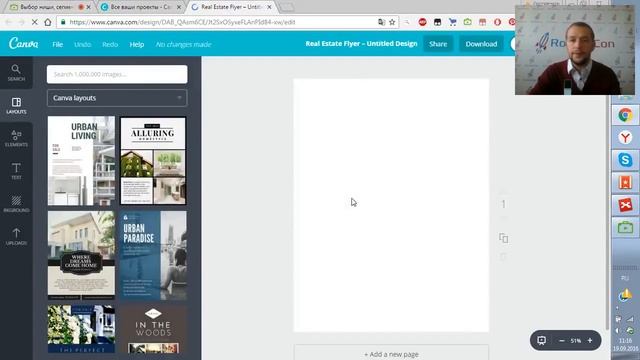Image resolution: width=640 pixels, height=360 pixels.
Task: Click the Canva logo
Action: point(24,43)
